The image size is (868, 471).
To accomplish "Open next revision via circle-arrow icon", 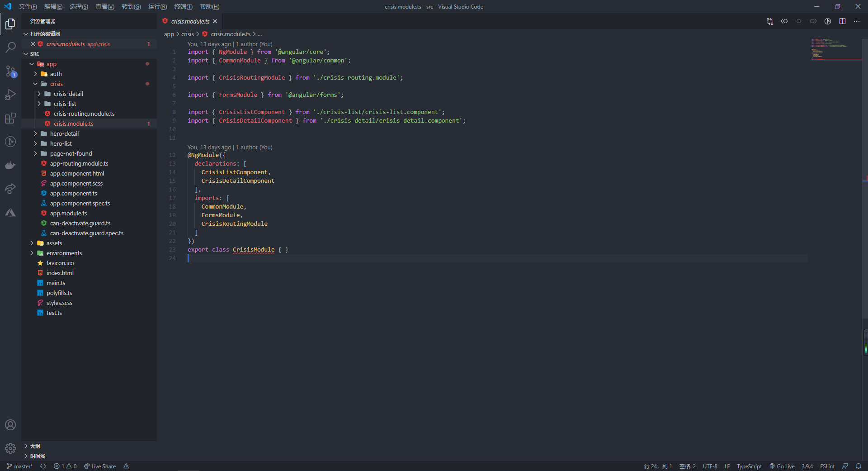I will click(x=813, y=21).
